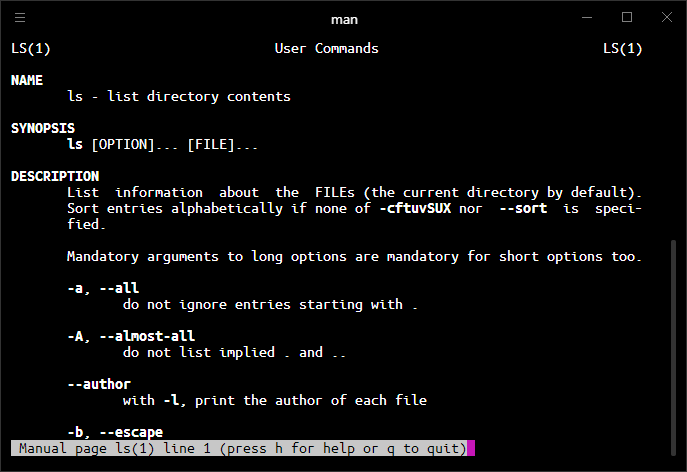The image size is (687, 472).
Task: Click the bold '-cftuvSUX' flags text
Action: pos(415,208)
